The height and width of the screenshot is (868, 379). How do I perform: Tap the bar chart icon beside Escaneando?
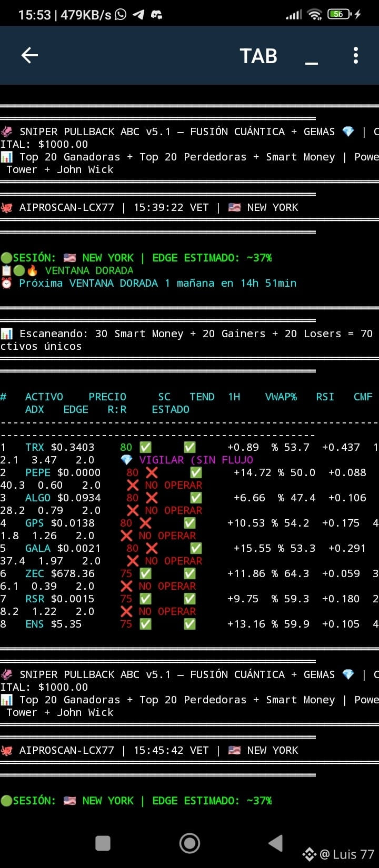pyautogui.click(x=6, y=334)
